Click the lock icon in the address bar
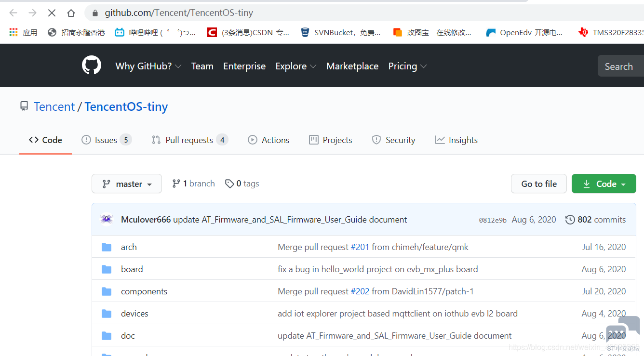The height and width of the screenshot is (356, 644). click(95, 13)
